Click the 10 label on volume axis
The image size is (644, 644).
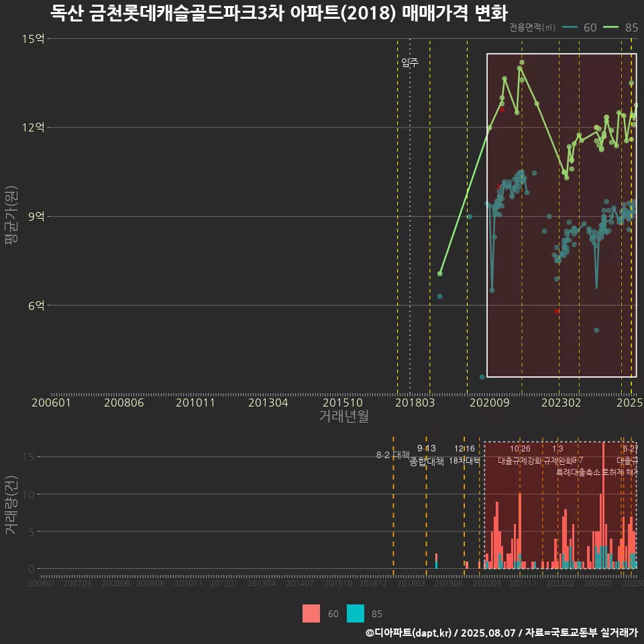[28, 494]
